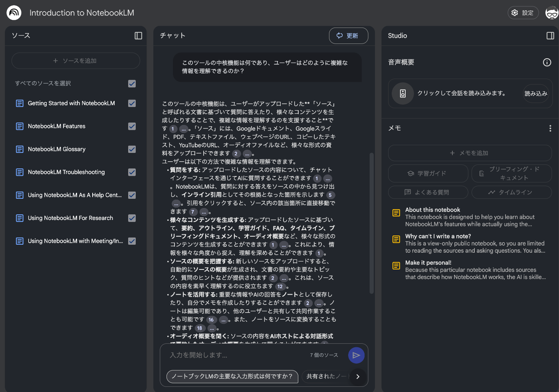Click the 7 個のソース source count label
This screenshot has width=559, height=392.
[324, 355]
